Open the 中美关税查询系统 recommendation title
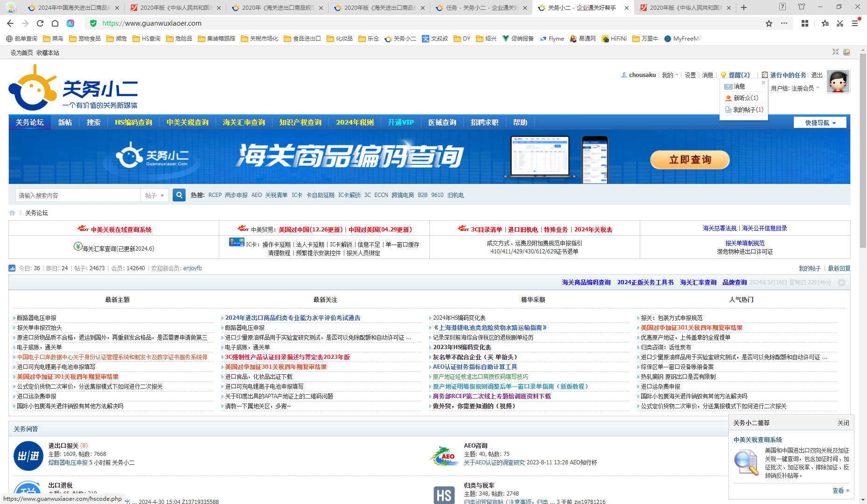The height and width of the screenshot is (504, 867). pyautogui.click(x=758, y=440)
